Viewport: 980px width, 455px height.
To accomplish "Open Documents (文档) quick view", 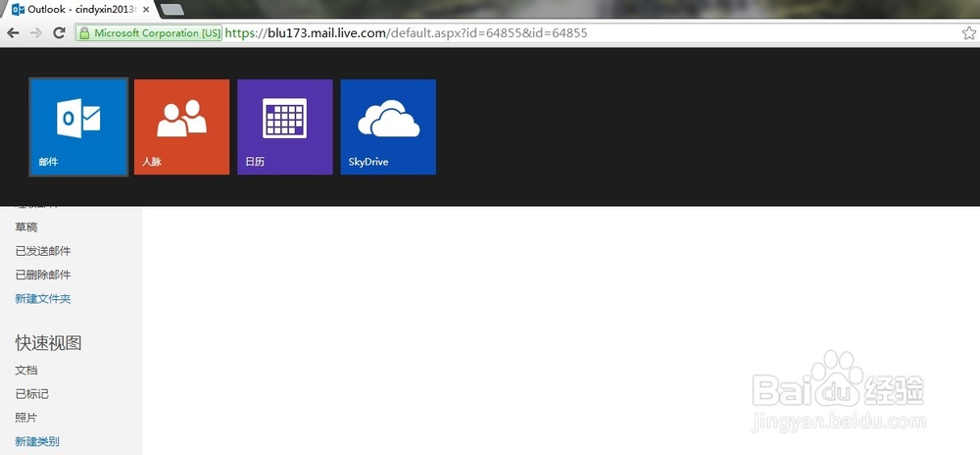I will tap(26, 370).
